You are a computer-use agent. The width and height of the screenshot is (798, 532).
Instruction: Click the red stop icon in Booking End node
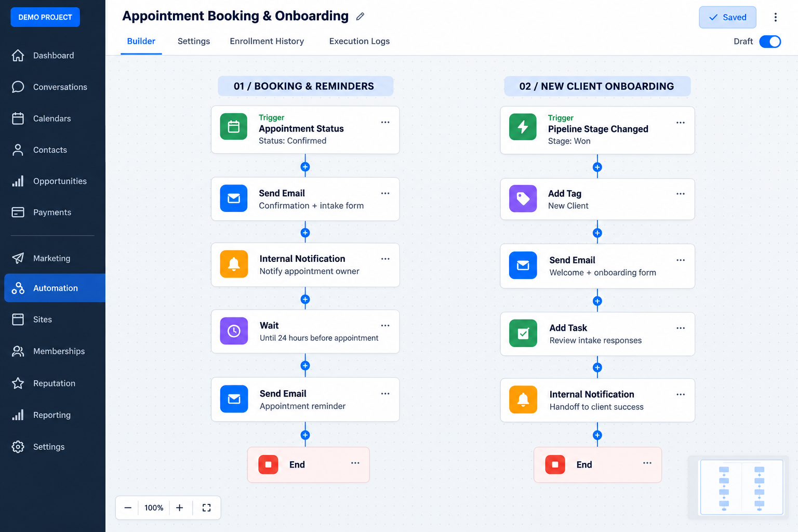(x=268, y=464)
